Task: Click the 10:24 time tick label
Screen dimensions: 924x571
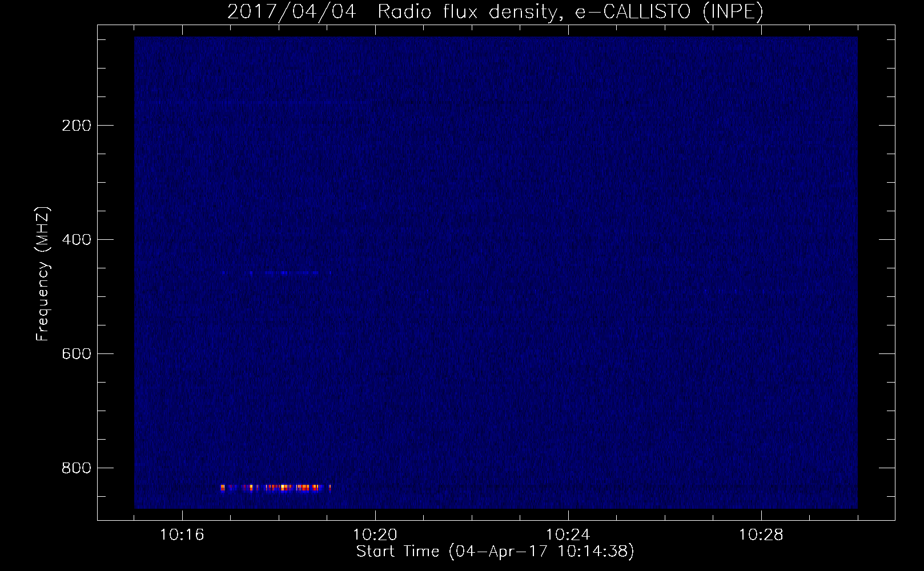Action: [x=568, y=535]
